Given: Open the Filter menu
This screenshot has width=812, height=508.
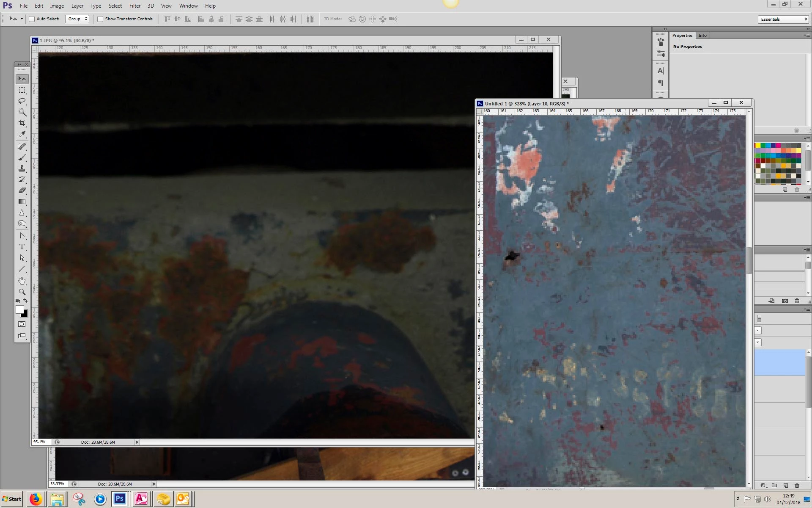Looking at the screenshot, I should (x=135, y=6).
